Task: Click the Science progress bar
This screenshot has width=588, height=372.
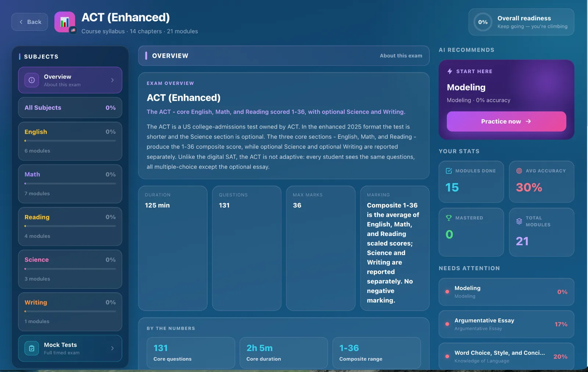Action: (70, 269)
